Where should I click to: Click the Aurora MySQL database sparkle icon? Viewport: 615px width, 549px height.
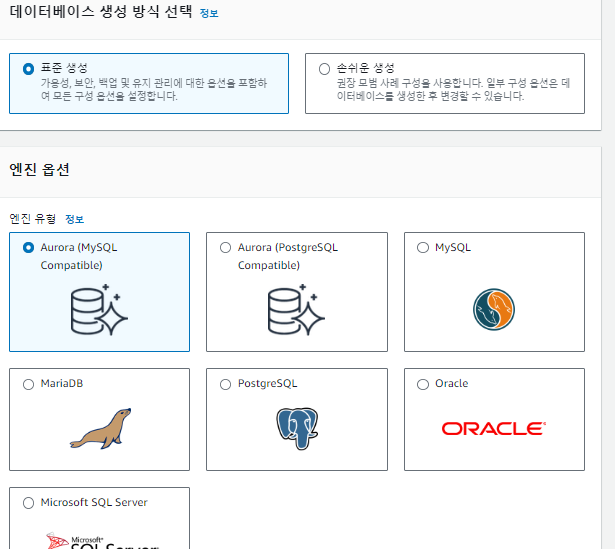99,310
